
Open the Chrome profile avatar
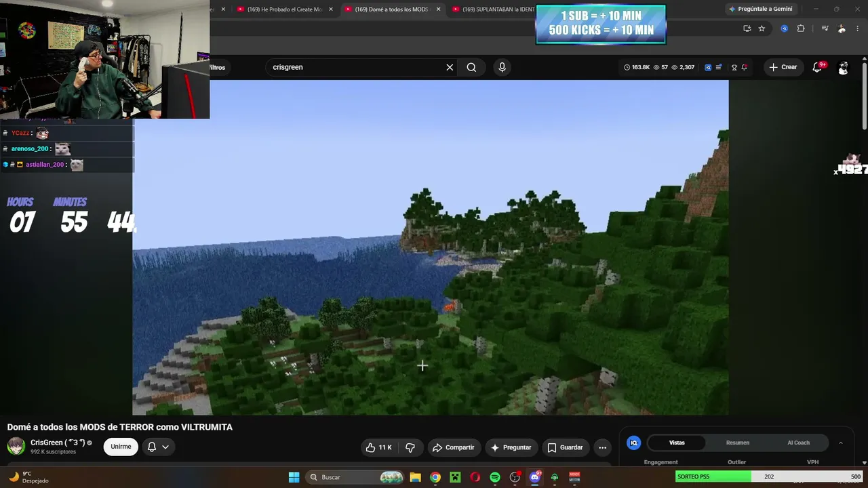pos(842,28)
